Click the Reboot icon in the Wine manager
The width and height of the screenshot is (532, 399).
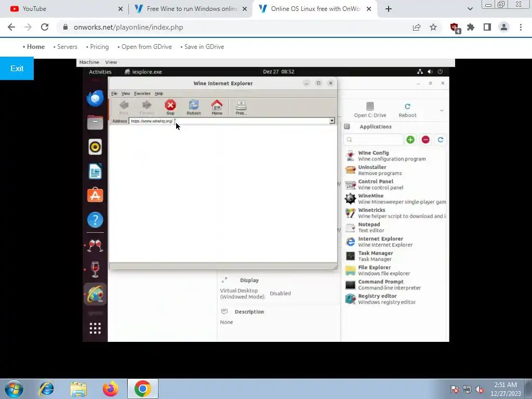(x=407, y=110)
